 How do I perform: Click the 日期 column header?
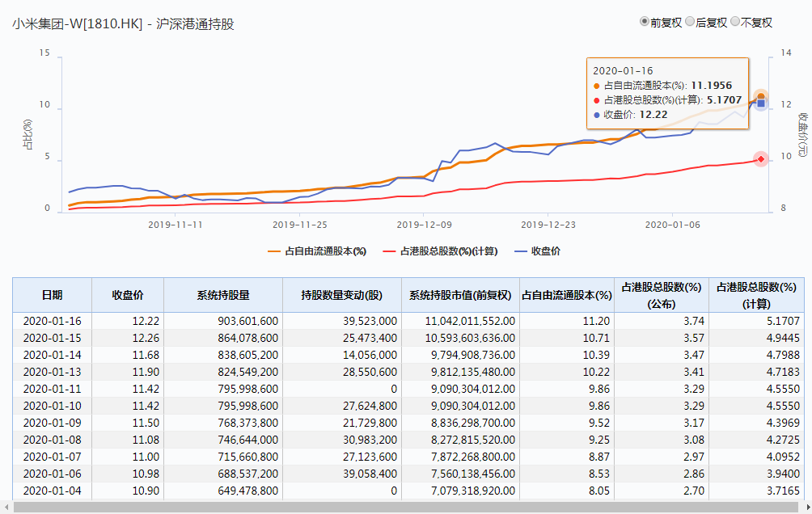[x=53, y=295]
